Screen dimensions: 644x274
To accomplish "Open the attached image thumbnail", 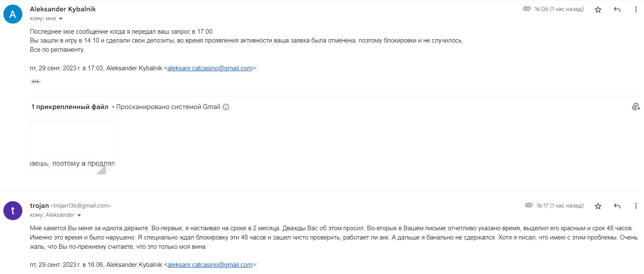I will coord(72,146).
